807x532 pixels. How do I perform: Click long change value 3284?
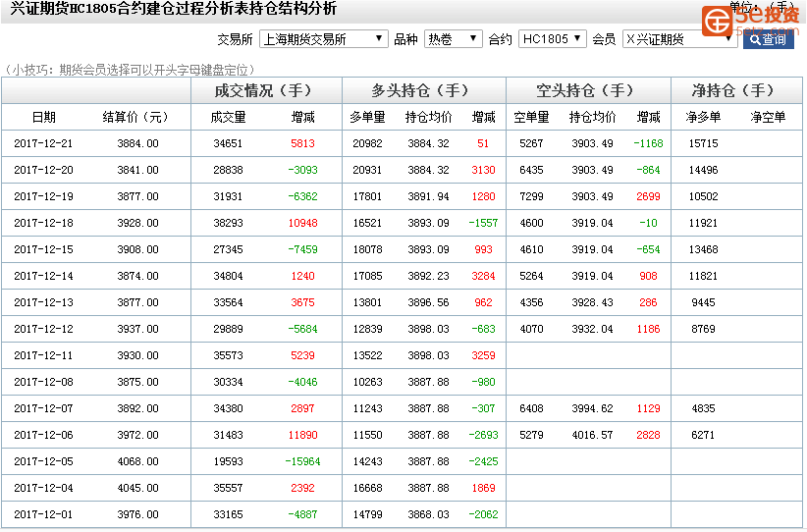pyautogui.click(x=483, y=276)
